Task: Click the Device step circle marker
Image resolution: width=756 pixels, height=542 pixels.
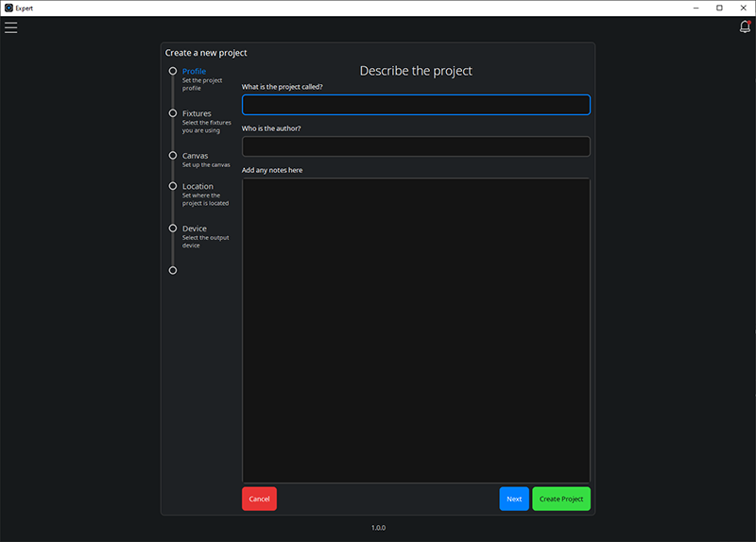Action: click(172, 228)
